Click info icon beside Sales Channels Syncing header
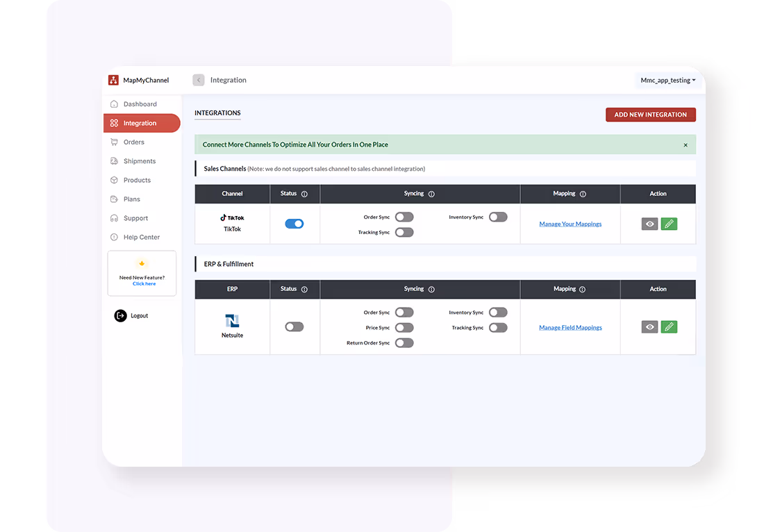The height and width of the screenshot is (532, 764). click(431, 194)
